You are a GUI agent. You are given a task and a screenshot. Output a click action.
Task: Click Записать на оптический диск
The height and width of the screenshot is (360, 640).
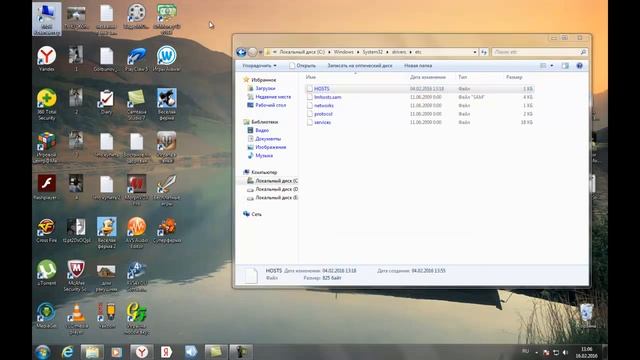pos(360,66)
